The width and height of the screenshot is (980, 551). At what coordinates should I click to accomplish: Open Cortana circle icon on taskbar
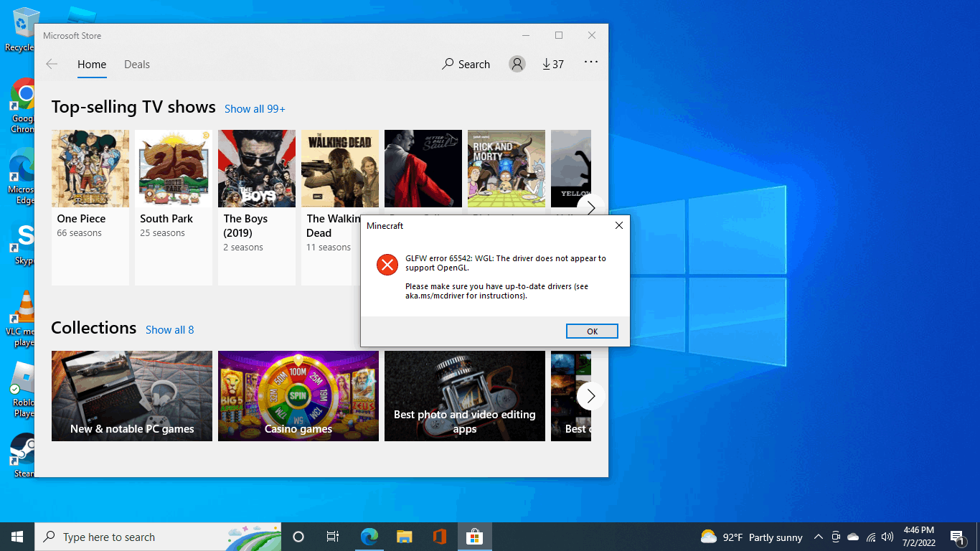(298, 537)
